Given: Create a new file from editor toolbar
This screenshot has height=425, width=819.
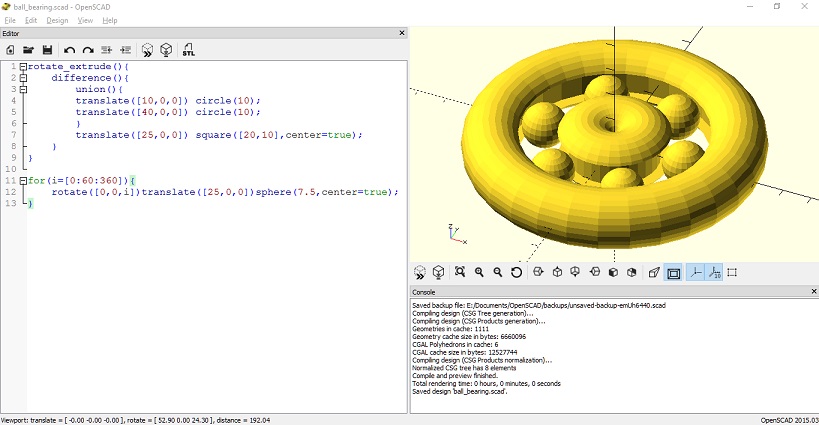Looking at the screenshot, I should pos(10,50).
